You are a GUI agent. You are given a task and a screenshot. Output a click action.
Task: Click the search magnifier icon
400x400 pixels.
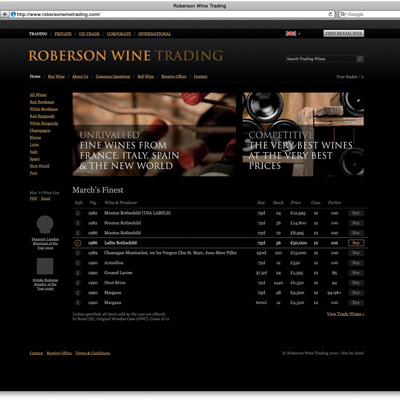[360, 59]
